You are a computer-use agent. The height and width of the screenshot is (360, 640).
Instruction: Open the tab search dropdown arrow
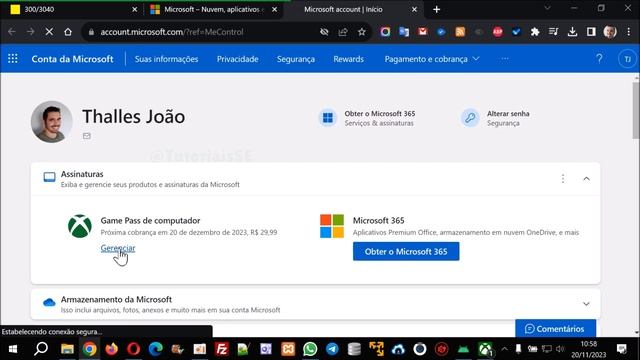click(547, 8)
